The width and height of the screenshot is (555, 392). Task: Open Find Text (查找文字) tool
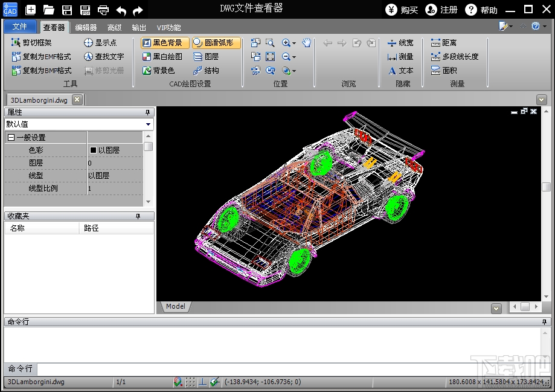coord(104,56)
